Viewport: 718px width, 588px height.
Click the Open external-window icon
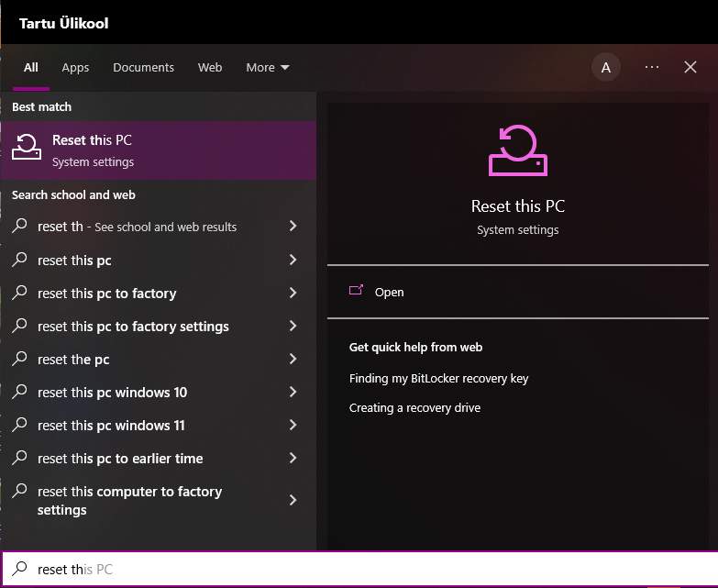coord(356,290)
